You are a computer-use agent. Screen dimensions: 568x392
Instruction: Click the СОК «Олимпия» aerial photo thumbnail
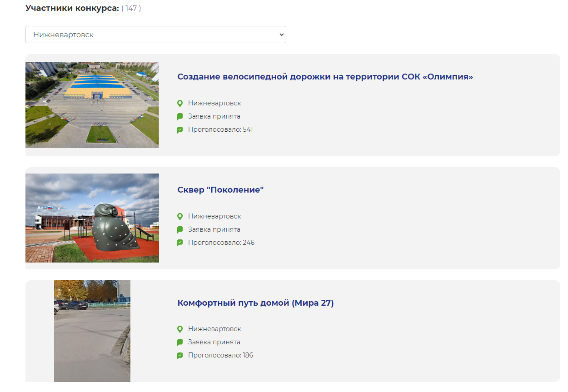point(92,105)
